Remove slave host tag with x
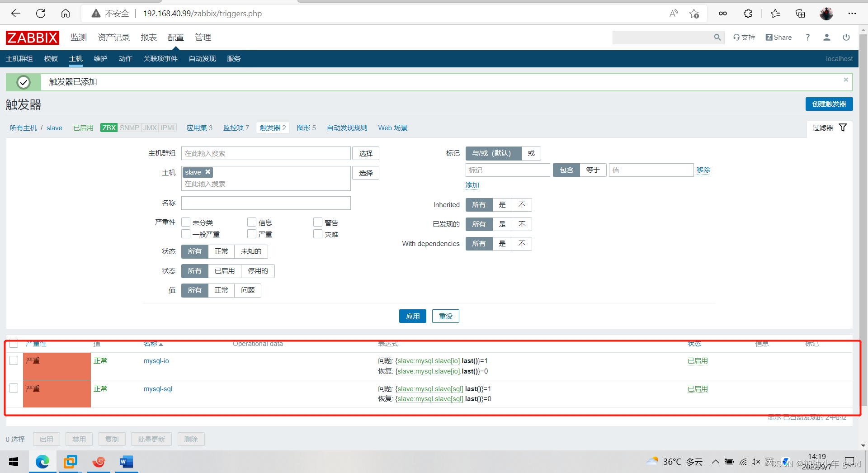Screen dimensions: 868x473 tap(208, 172)
